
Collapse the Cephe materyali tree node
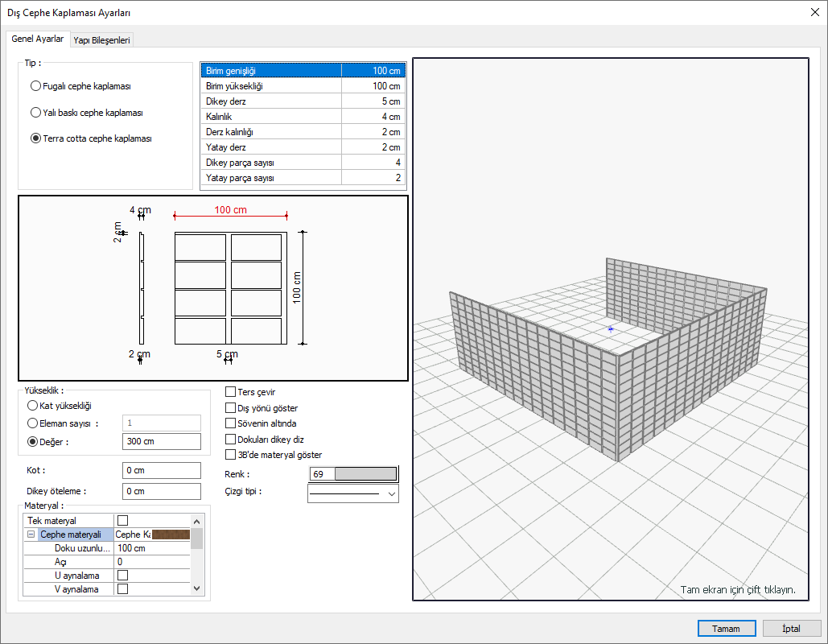coord(31,535)
